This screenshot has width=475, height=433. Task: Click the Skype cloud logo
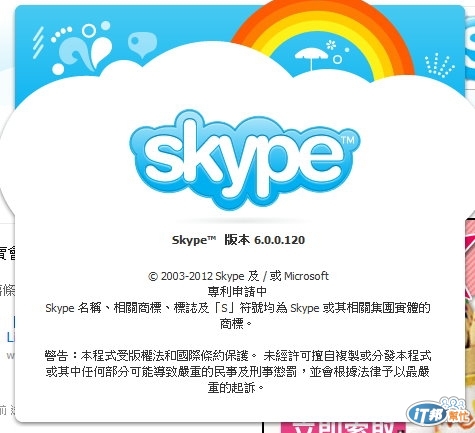coord(245,161)
